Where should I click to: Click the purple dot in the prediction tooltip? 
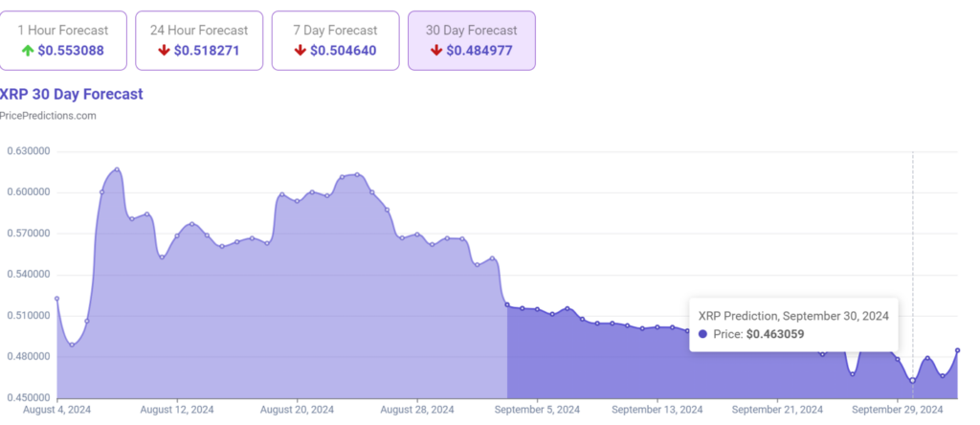(x=703, y=334)
